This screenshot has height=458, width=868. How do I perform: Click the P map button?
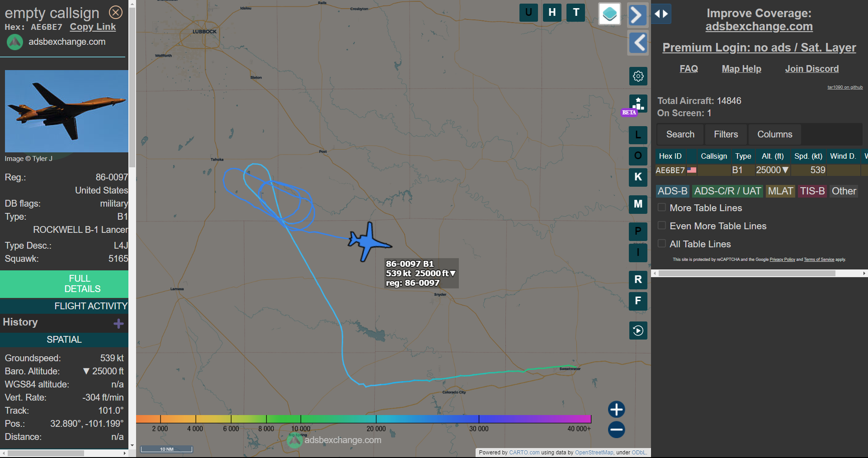pos(638,231)
